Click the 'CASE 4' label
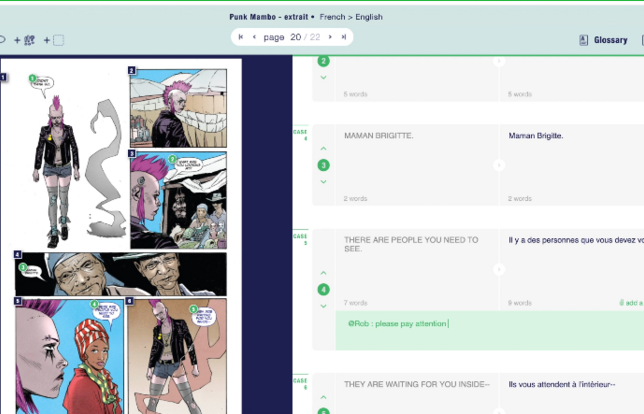 (300, 135)
